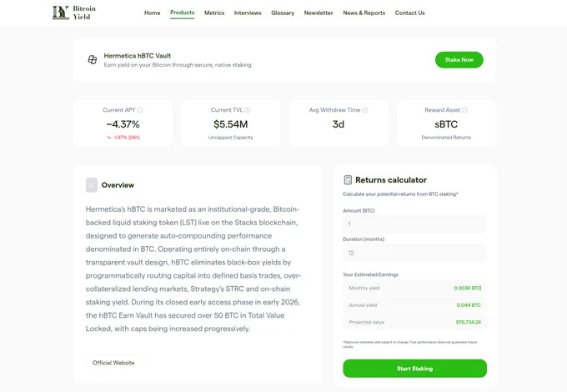Click the Hermetica hBTC Vault title
Viewport: 567px width, 392px height.
click(137, 56)
